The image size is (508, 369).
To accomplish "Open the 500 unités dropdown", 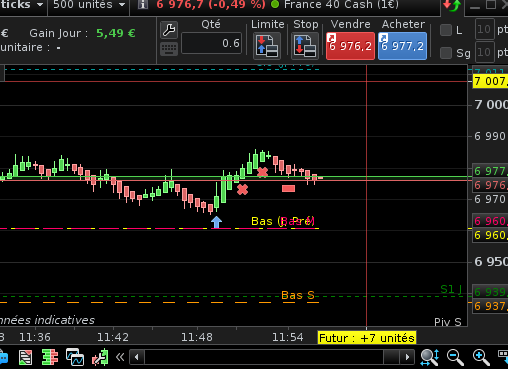I will tap(89, 5).
